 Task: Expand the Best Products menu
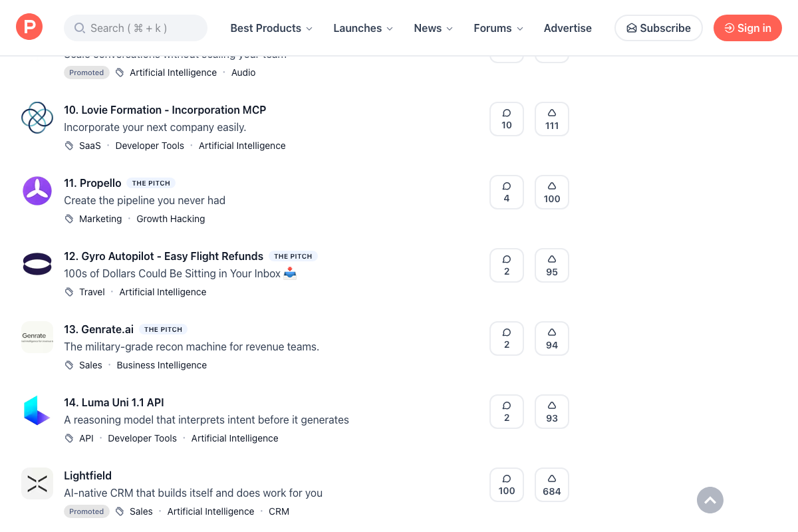[271, 28]
